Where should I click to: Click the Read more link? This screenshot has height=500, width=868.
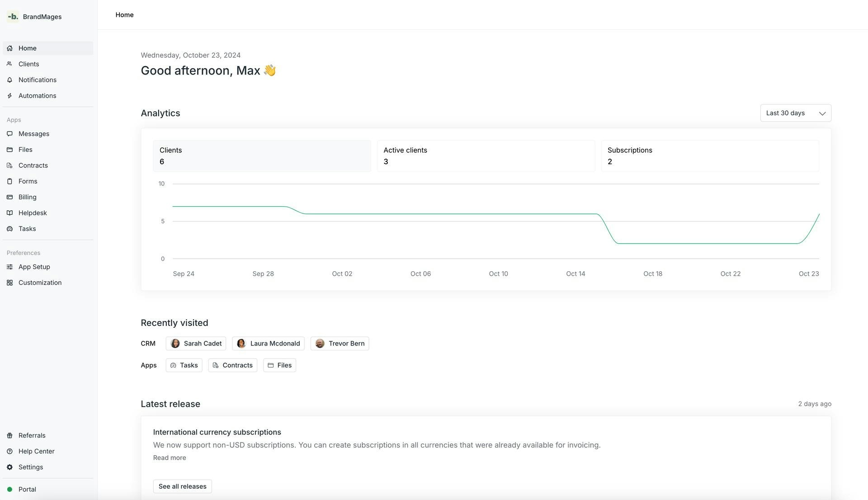pyautogui.click(x=170, y=458)
